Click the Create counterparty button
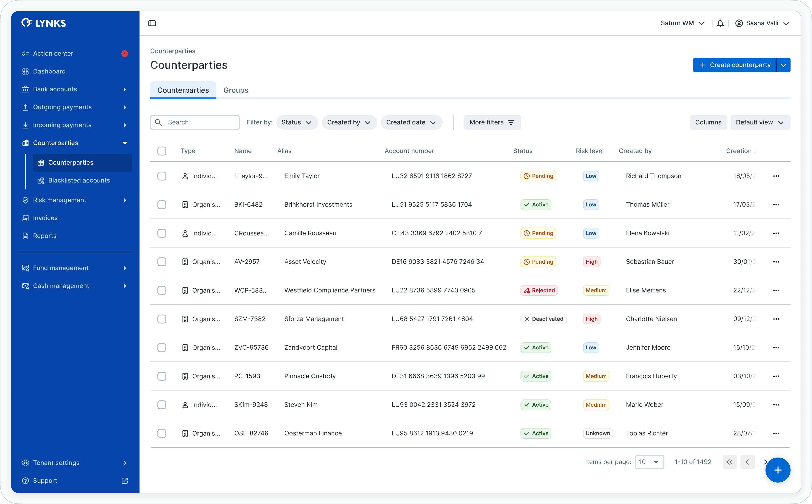 click(734, 65)
